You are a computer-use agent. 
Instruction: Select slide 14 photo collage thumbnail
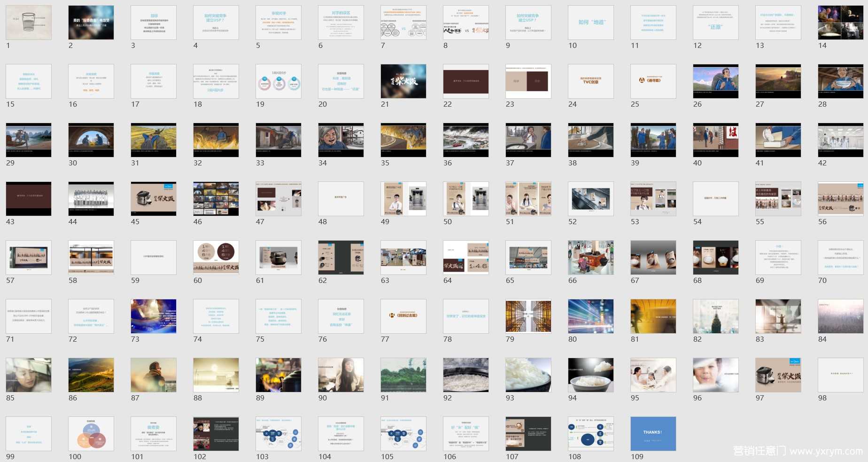(841, 23)
